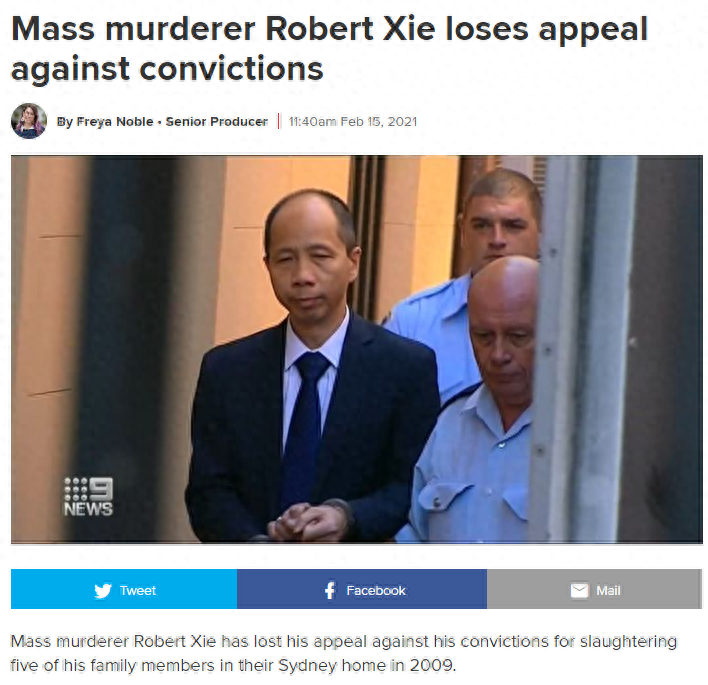Click the 9 News logo watermark
708x685 pixels.
tap(88, 497)
